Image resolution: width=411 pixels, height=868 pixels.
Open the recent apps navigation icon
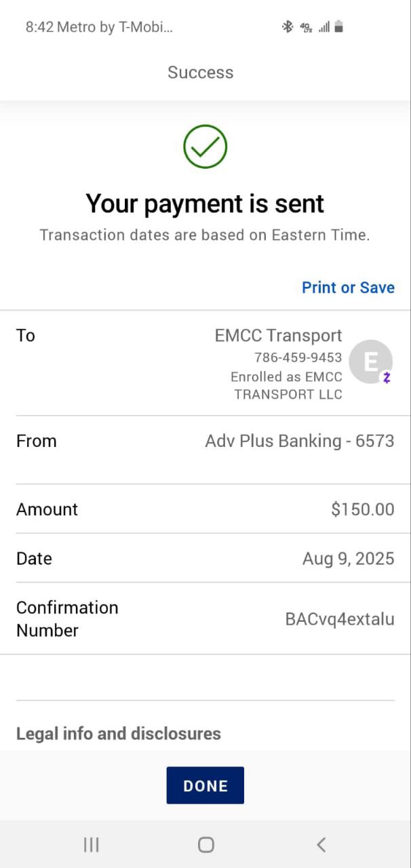[x=91, y=844]
